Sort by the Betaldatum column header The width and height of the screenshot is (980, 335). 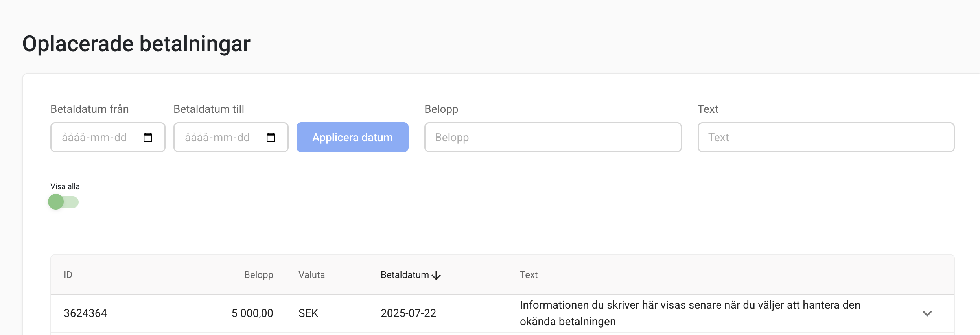[x=405, y=275]
